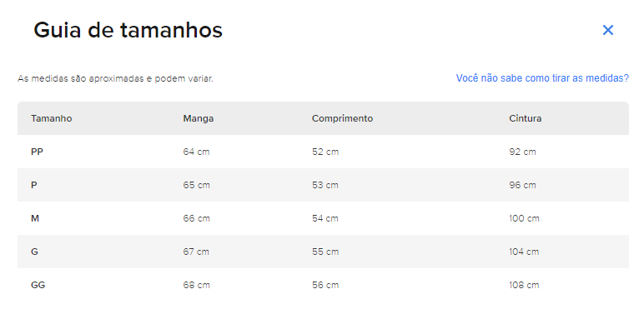This screenshot has width=644, height=319.
Task: Click the 64 cm Manga value
Action: pyautogui.click(x=196, y=152)
